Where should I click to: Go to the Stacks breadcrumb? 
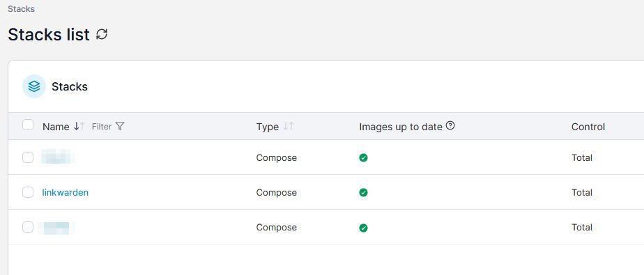(x=22, y=8)
